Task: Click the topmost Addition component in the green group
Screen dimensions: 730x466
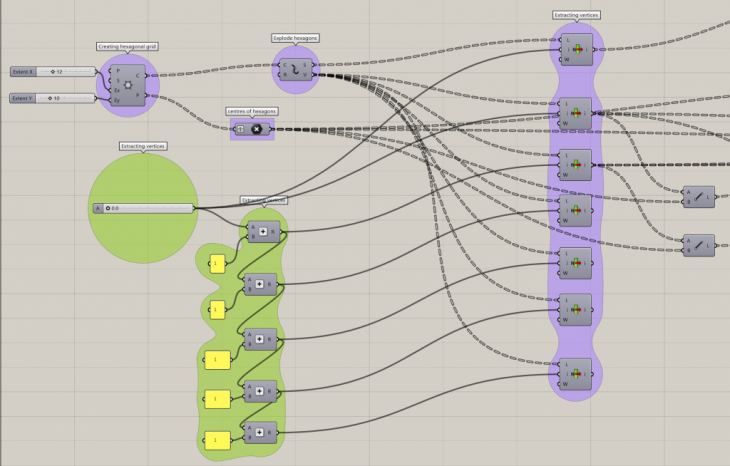Action: (263, 232)
